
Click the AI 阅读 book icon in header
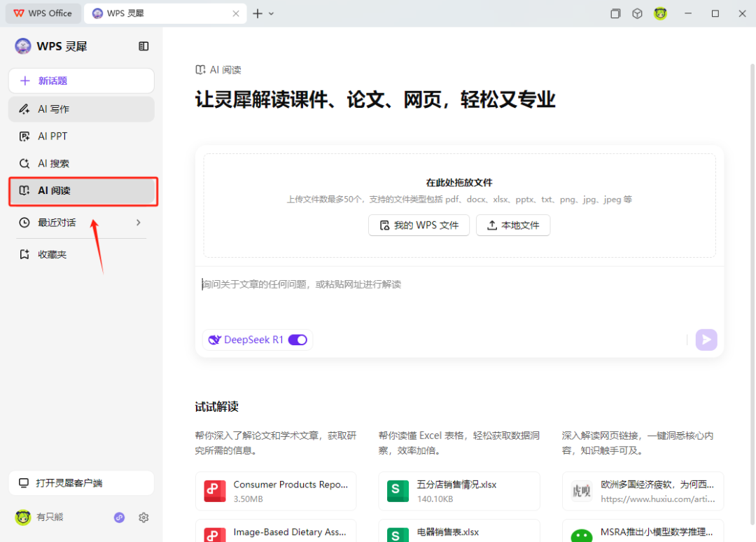[x=200, y=70]
